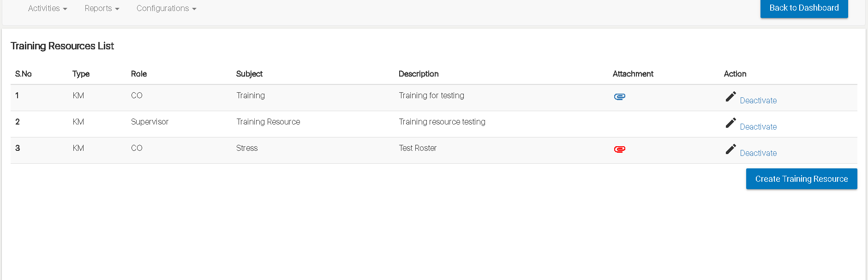Image resolution: width=868 pixels, height=280 pixels.
Task: Click the Subject column header
Action: 249,74
